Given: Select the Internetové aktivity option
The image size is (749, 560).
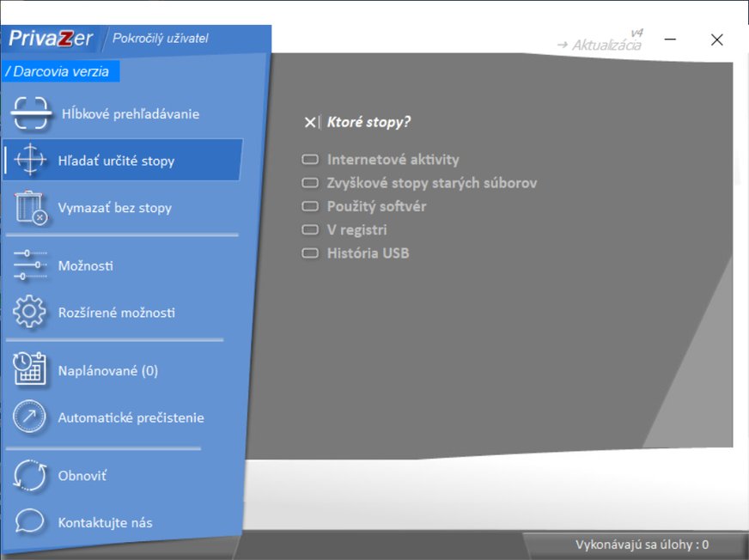Looking at the screenshot, I should [393, 160].
